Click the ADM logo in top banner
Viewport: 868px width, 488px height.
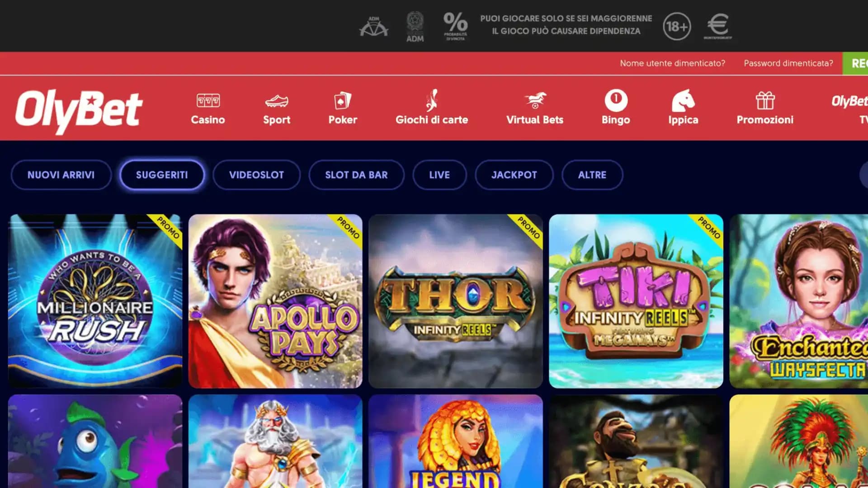click(x=415, y=27)
